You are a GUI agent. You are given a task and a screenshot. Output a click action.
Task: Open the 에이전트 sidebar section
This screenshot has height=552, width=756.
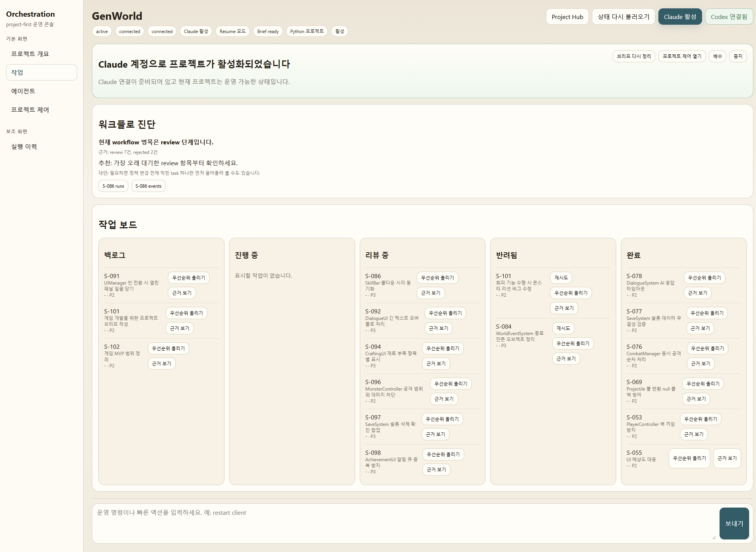coord(24,91)
